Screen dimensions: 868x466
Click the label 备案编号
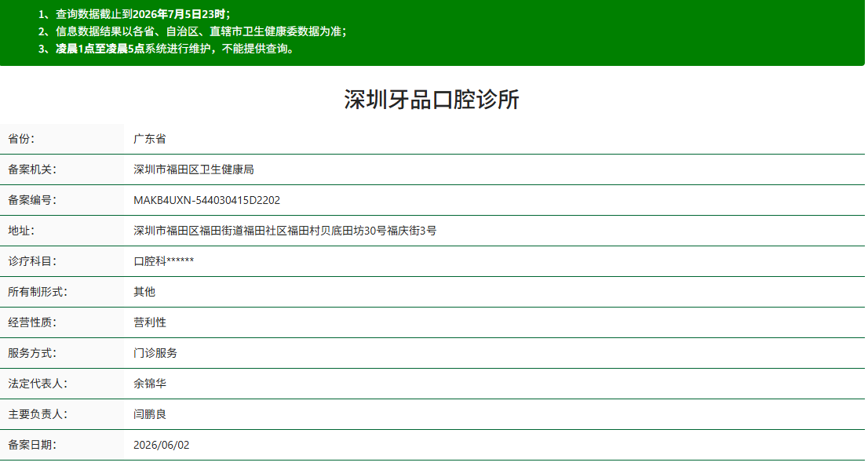click(32, 200)
